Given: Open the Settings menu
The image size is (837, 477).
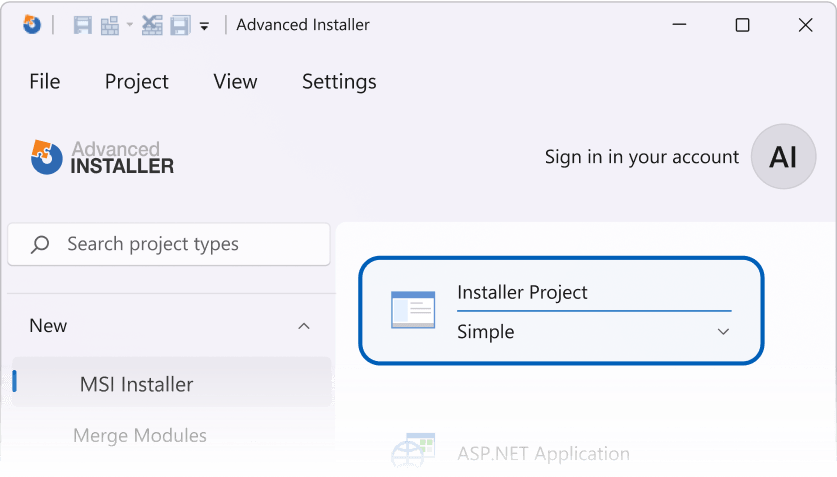Looking at the screenshot, I should tap(339, 82).
